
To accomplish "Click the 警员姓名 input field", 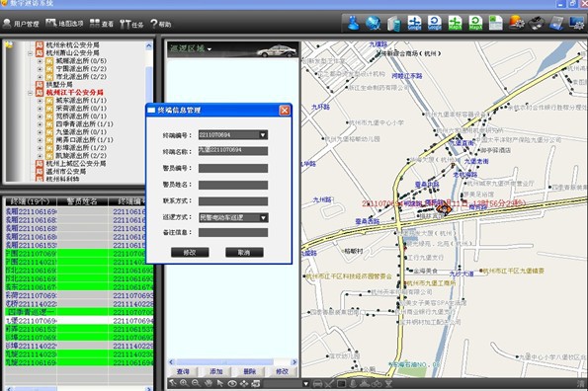I will (233, 185).
